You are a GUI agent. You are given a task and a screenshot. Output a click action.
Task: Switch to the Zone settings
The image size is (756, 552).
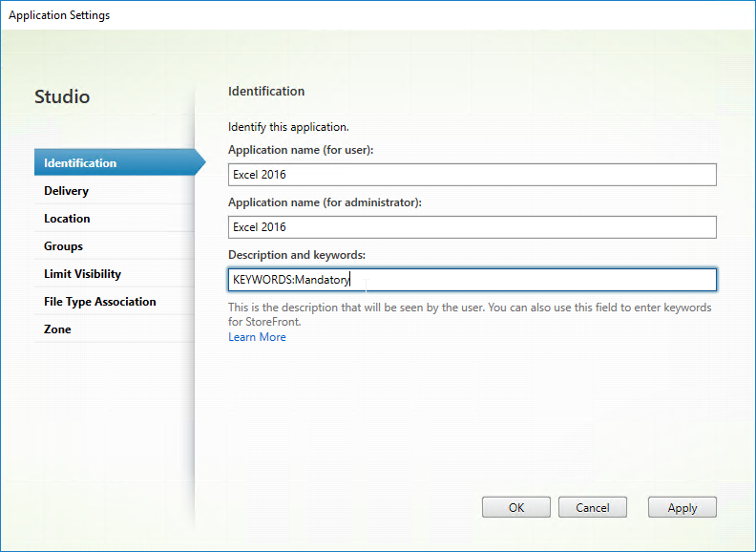(115, 329)
